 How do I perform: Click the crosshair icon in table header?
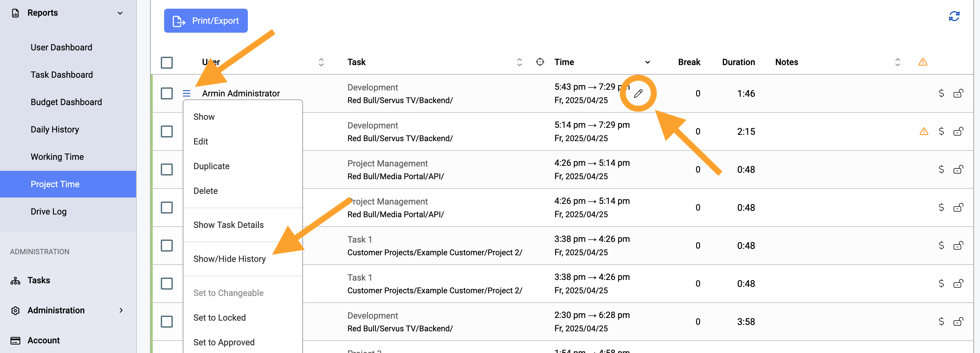click(x=540, y=62)
